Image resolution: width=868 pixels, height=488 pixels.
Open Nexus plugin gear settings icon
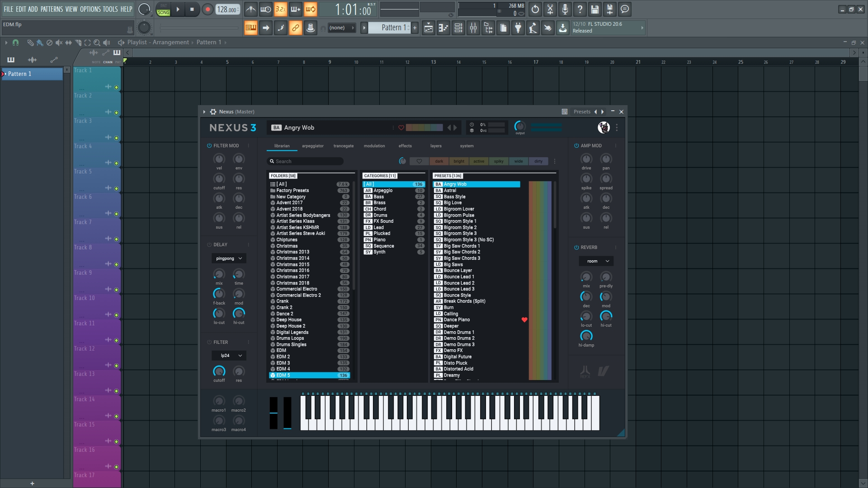pyautogui.click(x=213, y=112)
